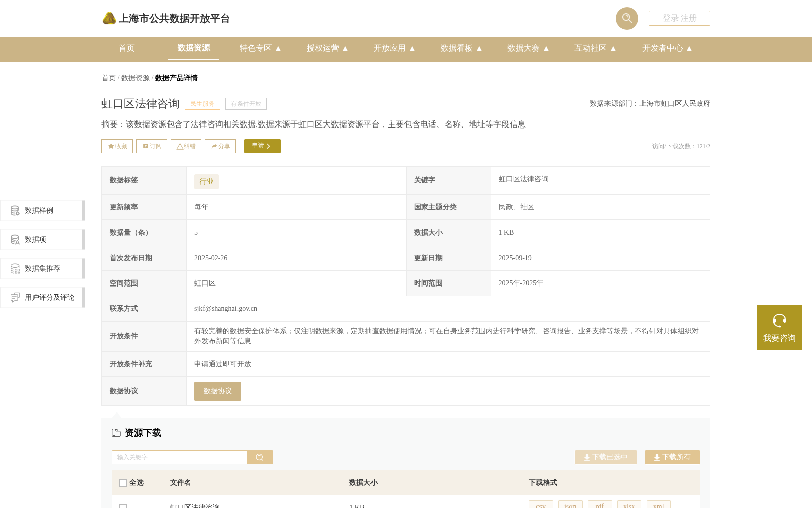
Task: Jump to 数据项 in sidebar
Action: click(43, 240)
